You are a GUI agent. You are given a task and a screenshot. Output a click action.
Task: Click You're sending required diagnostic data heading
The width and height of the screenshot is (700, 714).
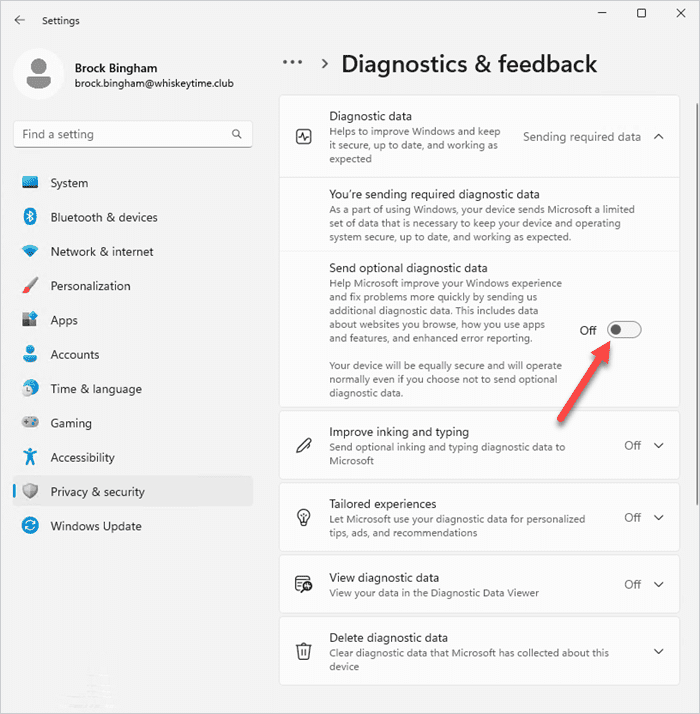pyautogui.click(x=434, y=194)
